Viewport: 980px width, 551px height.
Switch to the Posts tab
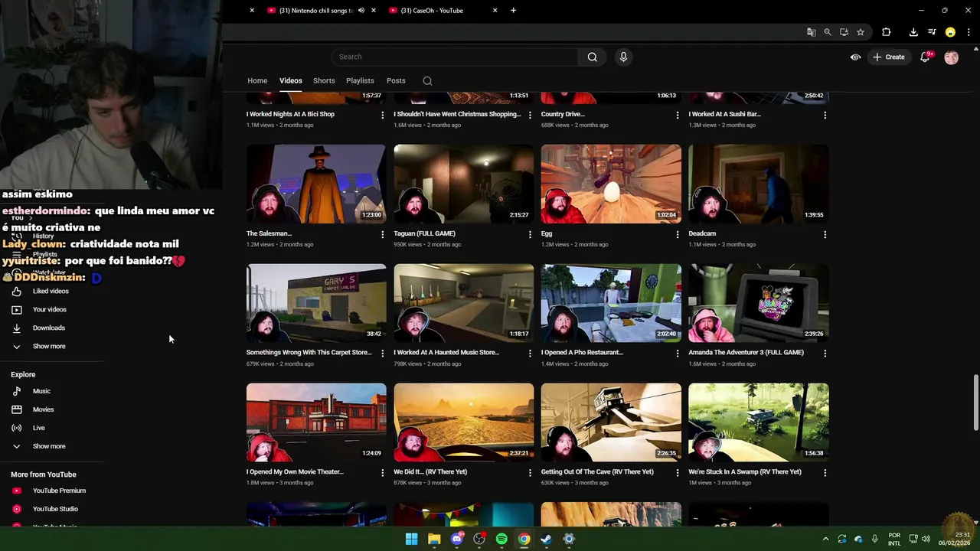396,81
